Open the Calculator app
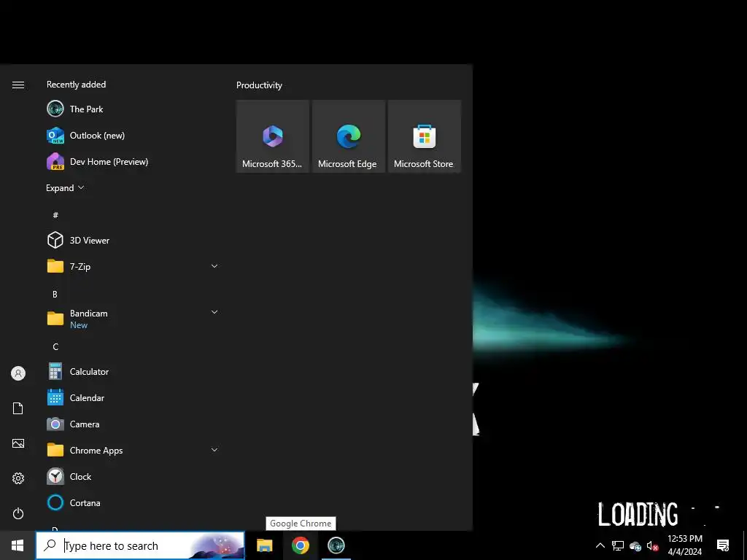 (x=133, y=371)
